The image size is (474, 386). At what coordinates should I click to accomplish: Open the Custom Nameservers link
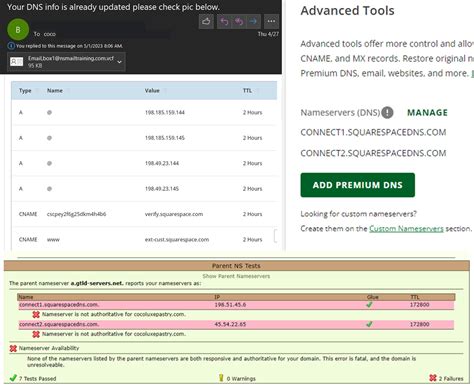406,229
